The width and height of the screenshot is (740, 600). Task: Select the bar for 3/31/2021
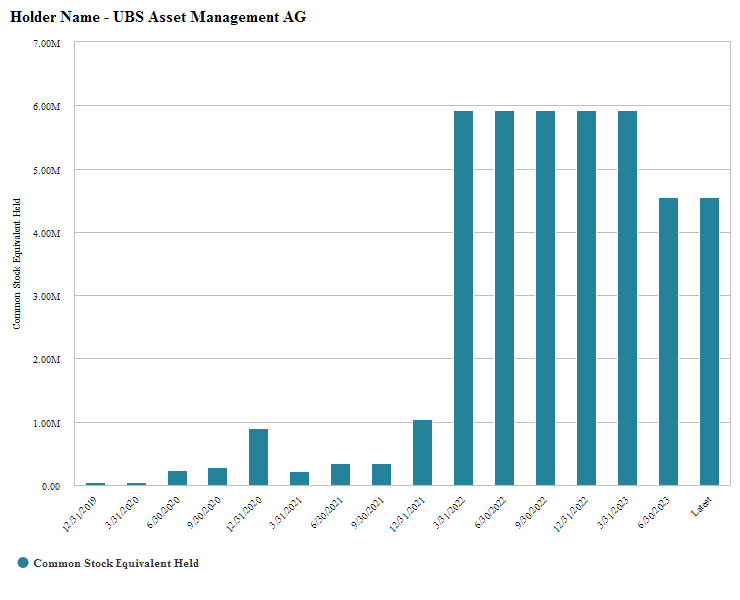click(300, 478)
